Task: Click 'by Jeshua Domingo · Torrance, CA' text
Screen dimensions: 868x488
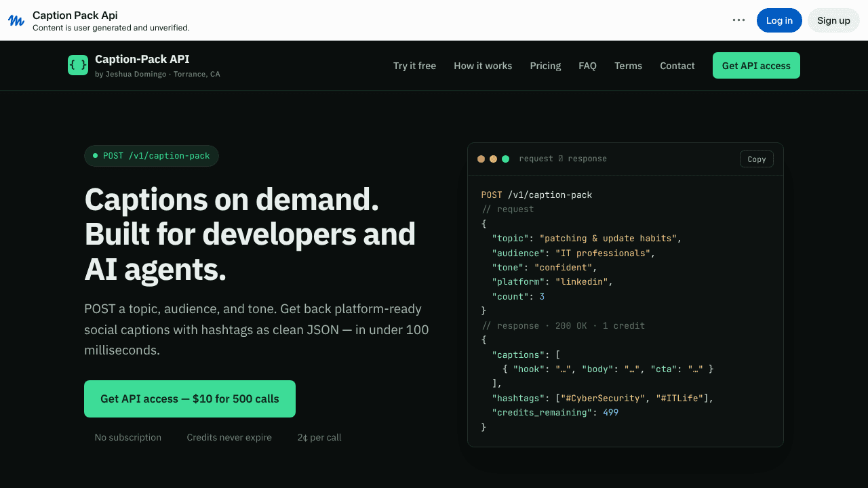Action: (x=157, y=75)
